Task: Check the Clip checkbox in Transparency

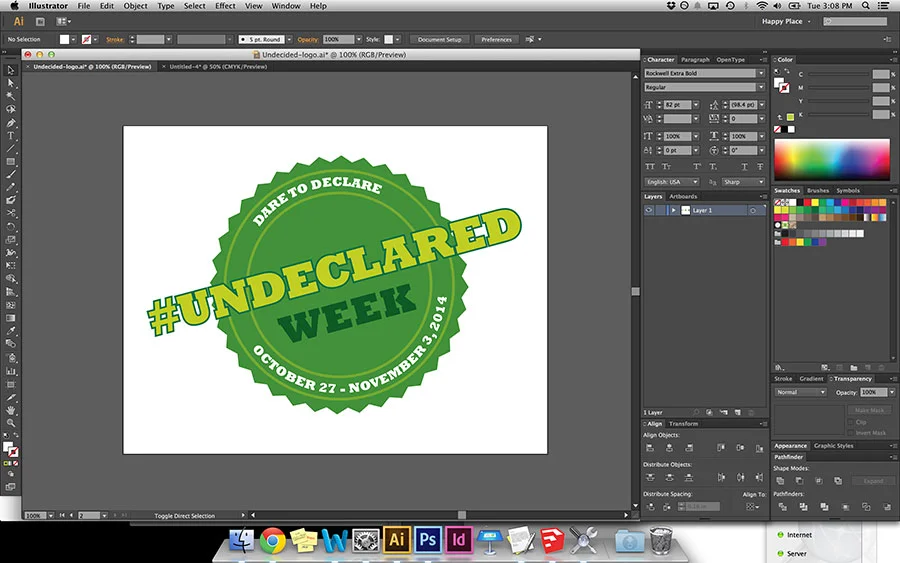Action: click(851, 422)
